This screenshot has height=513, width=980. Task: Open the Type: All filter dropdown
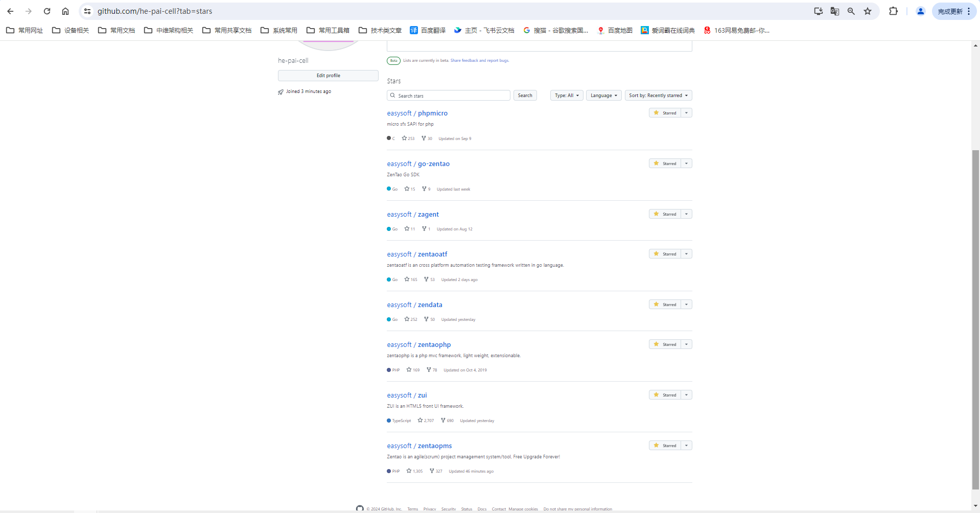567,96
